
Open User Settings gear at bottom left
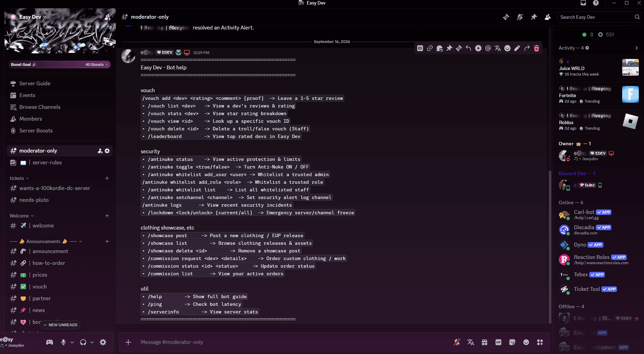[x=103, y=342]
